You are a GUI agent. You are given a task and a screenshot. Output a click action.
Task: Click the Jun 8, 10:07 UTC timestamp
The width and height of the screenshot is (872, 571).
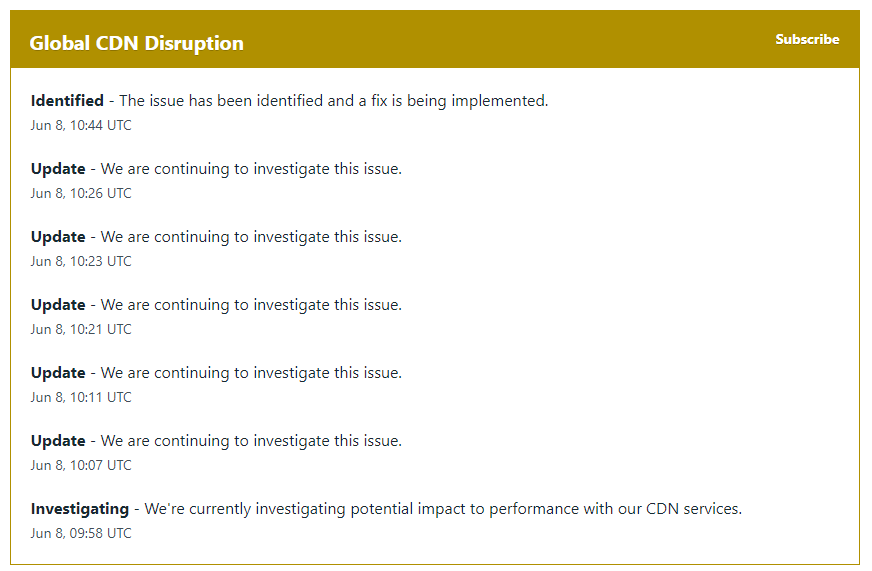coord(81,465)
